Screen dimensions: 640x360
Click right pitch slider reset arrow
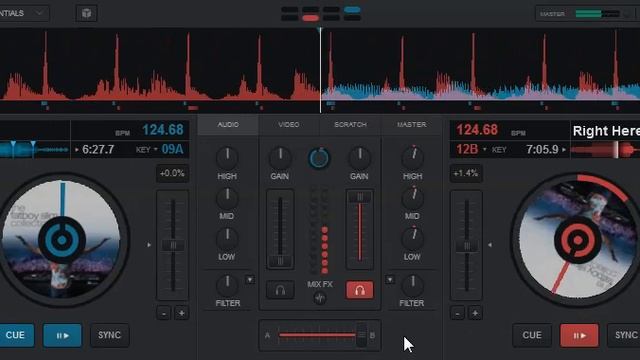490,245
